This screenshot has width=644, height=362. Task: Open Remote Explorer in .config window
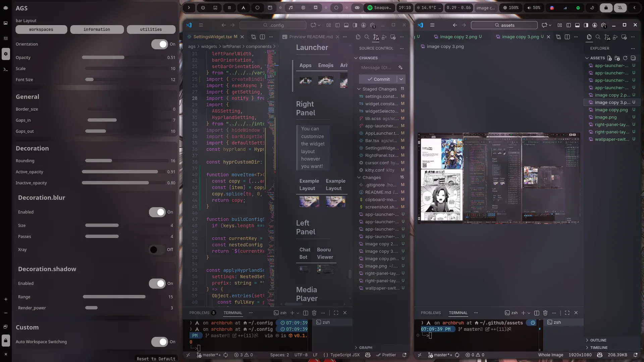tap(393, 37)
